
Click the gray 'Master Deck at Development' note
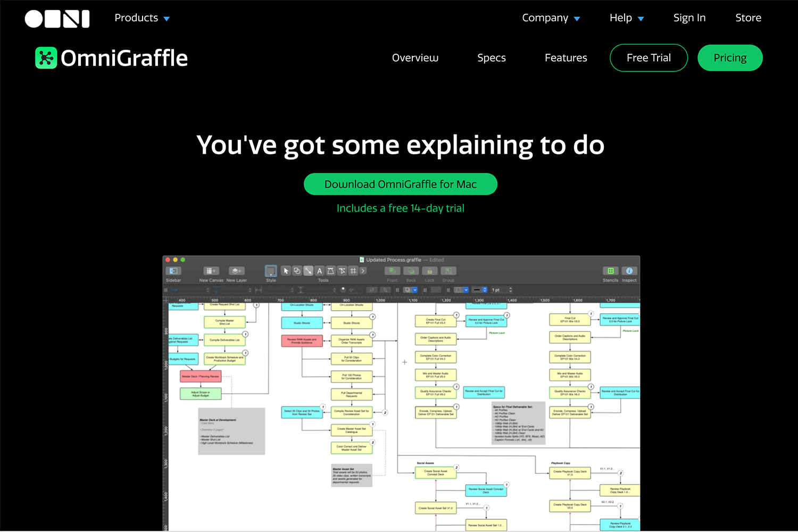click(x=231, y=431)
